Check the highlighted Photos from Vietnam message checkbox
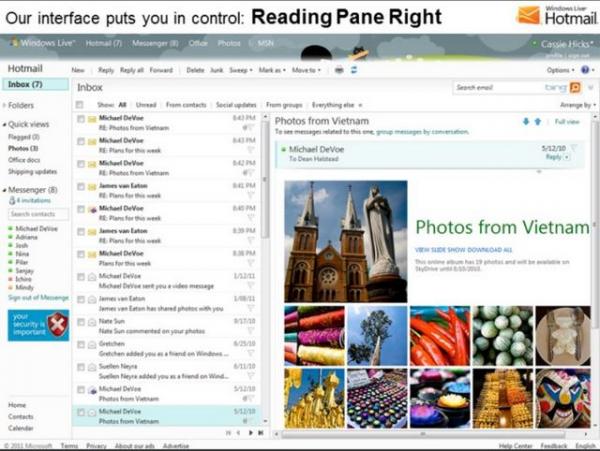 (x=81, y=412)
